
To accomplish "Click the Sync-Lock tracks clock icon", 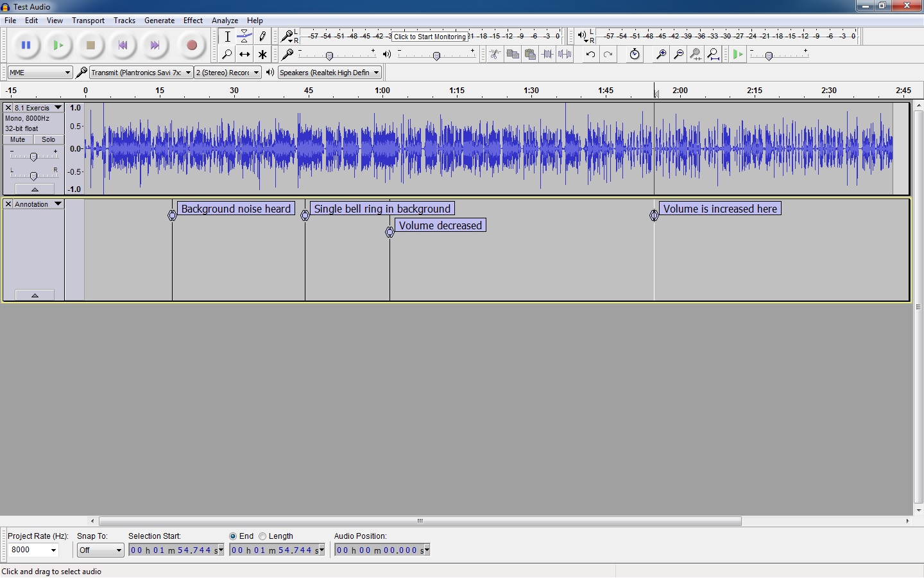I will (x=635, y=55).
